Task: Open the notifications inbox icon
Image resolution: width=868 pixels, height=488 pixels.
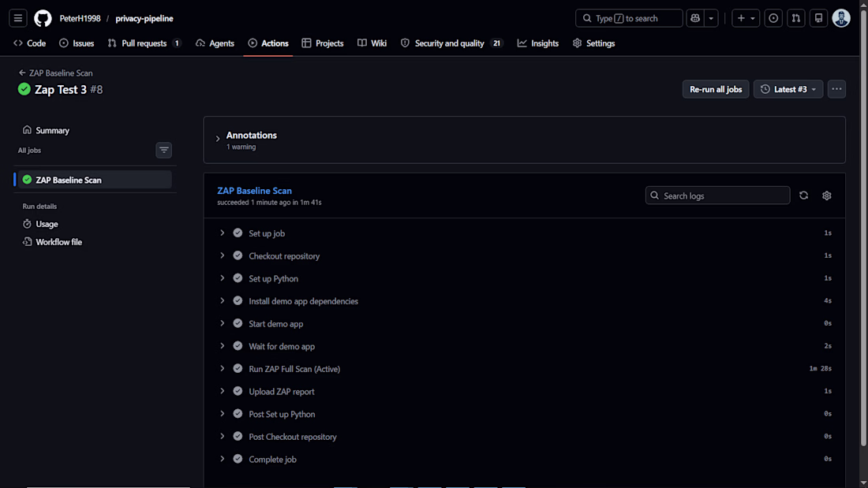Action: tap(819, 18)
